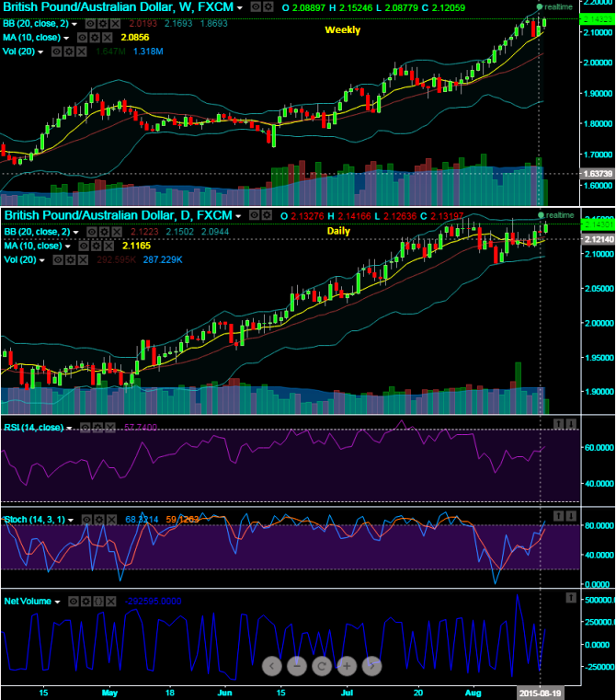Viewport: 616px width, 700px height.
Task: Open settings gear for RSI (14, close)
Action: 97,428
